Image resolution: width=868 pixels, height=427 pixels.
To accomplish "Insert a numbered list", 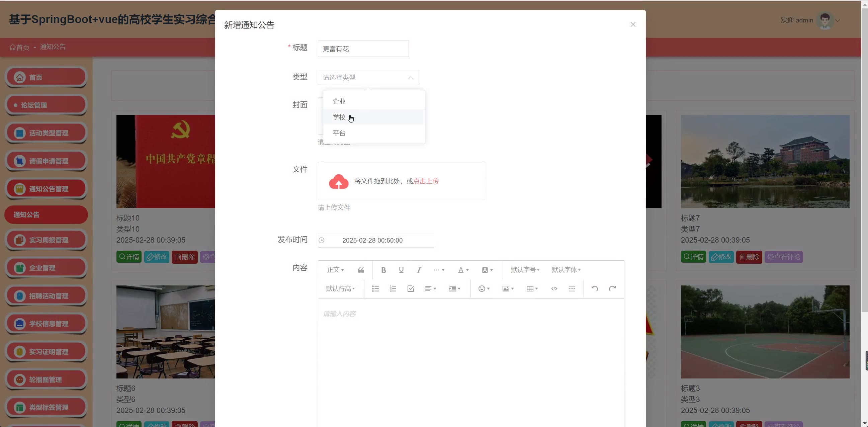I will 393,289.
